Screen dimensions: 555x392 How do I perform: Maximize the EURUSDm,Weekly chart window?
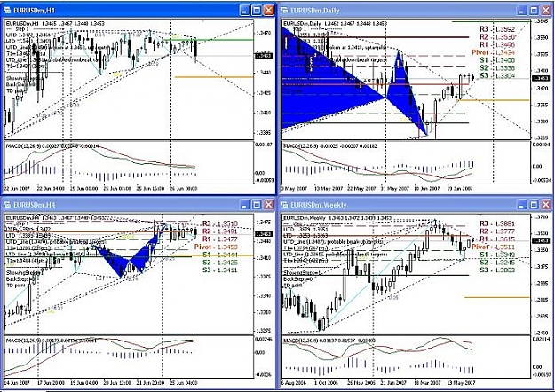[534, 204]
